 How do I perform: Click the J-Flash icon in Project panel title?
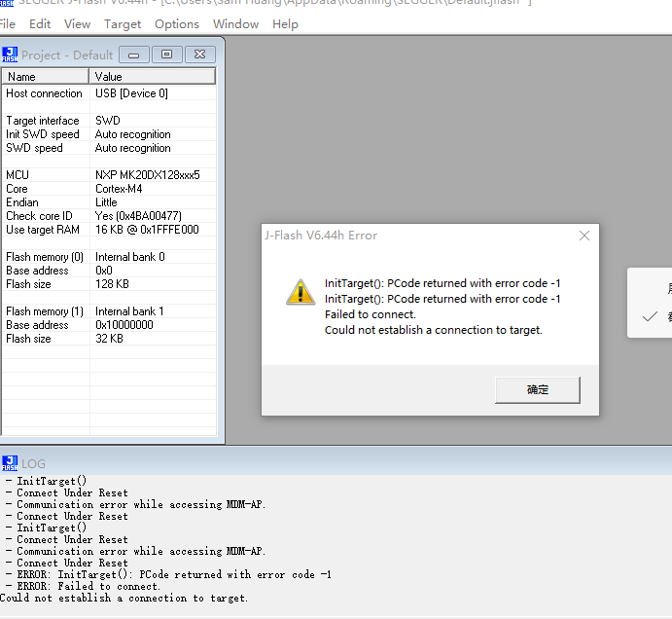(x=10, y=55)
